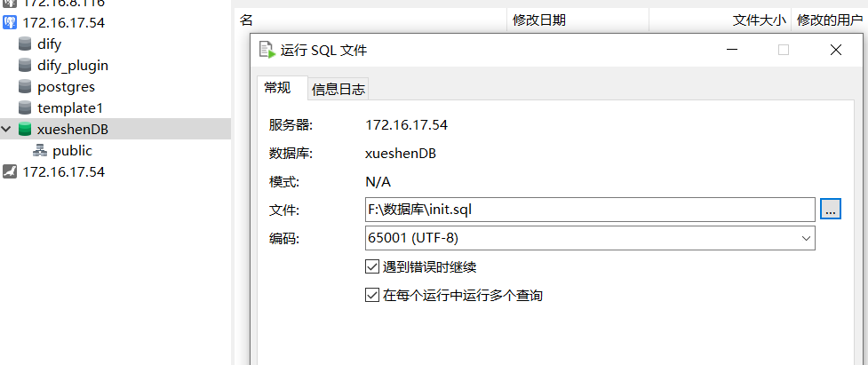Click the 文件大小 column header

757,20
